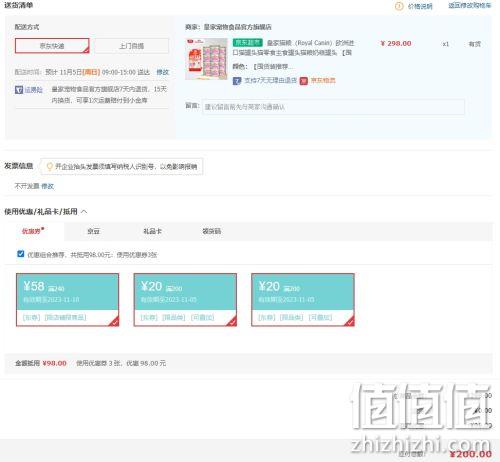500x462 pixels.
Task: Click the red 京东物流 logistics icon
Action: pos(303,81)
